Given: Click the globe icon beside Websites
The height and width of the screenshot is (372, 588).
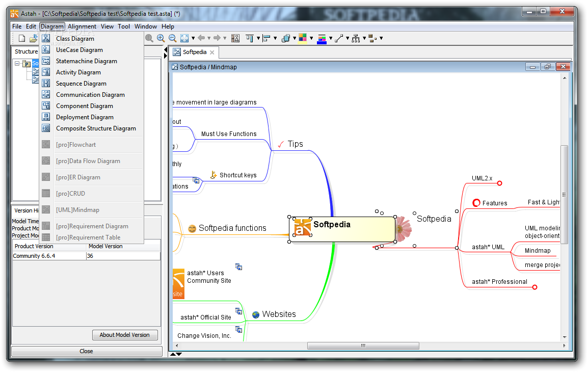Looking at the screenshot, I should click(256, 314).
